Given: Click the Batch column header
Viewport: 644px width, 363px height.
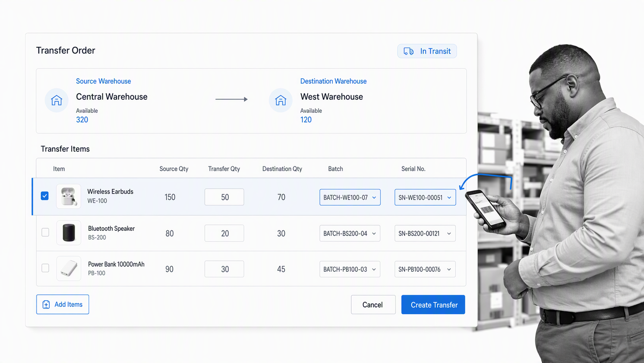Looking at the screenshot, I should (x=335, y=169).
